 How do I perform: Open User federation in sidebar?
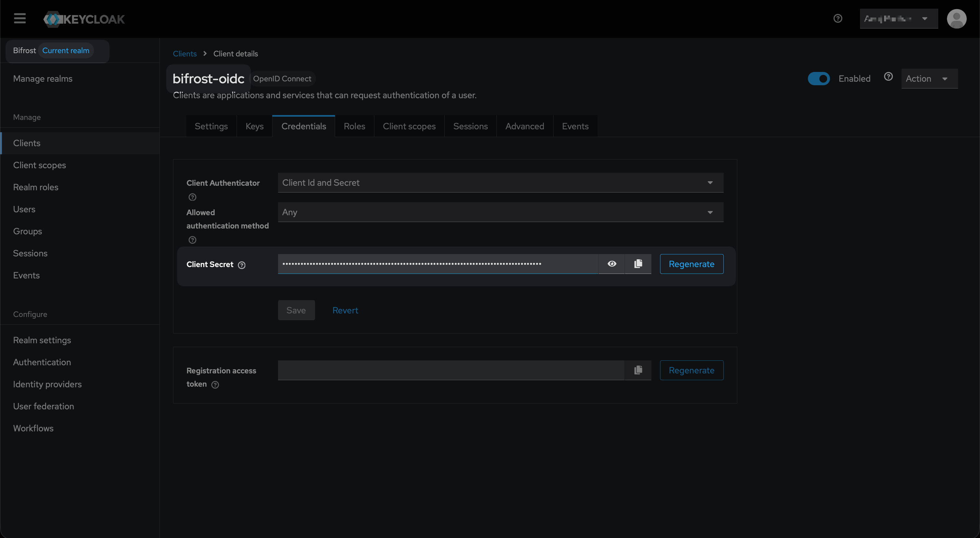point(80,406)
